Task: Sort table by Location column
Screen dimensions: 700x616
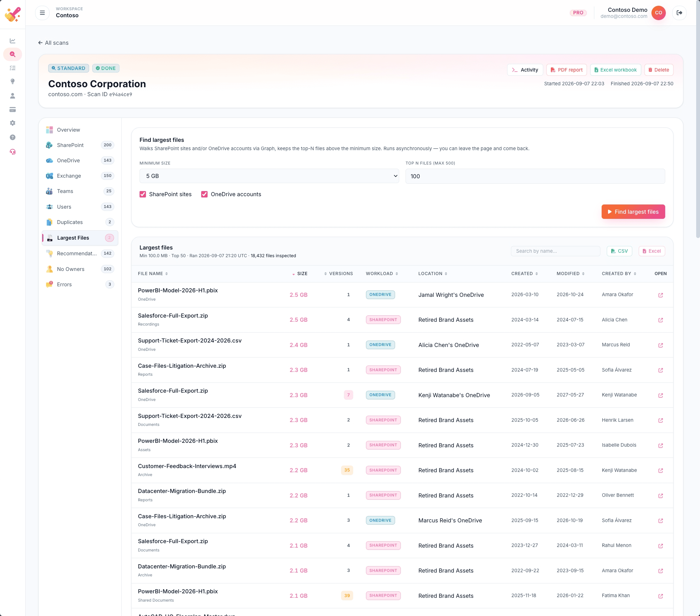Action: pos(432,274)
